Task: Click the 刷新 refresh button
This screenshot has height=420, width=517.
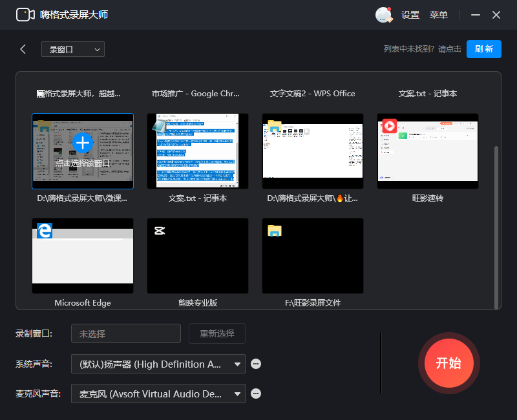Action: pyautogui.click(x=484, y=49)
